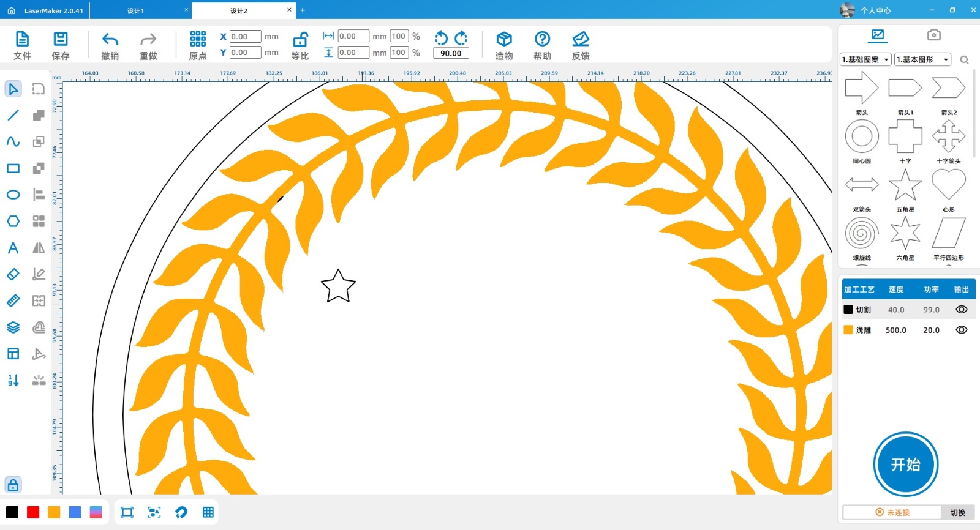The image size is (980, 530).
Task: Choose the rectangle drawing tool
Action: click(13, 168)
